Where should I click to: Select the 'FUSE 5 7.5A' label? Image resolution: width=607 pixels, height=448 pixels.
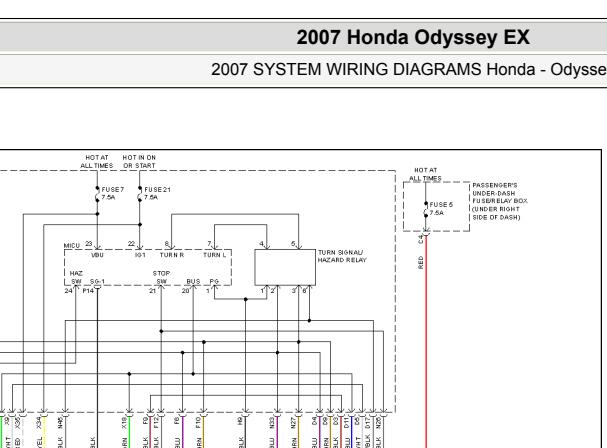(441, 208)
